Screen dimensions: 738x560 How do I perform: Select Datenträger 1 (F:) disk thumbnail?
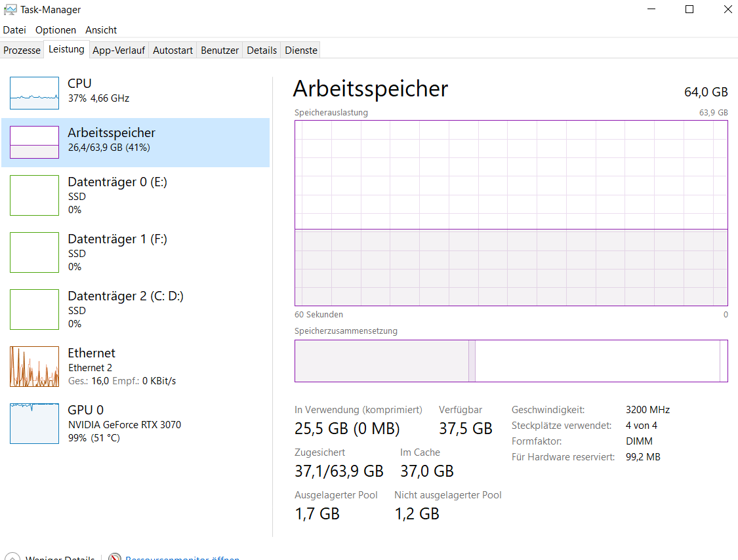(34, 252)
